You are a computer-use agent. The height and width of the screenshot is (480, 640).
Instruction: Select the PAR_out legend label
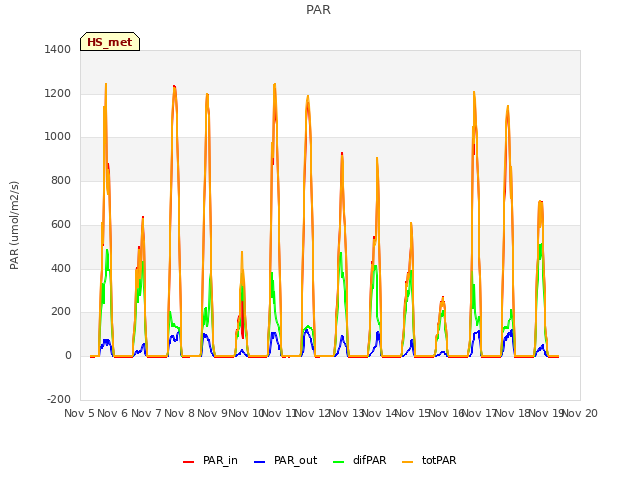[x=296, y=460]
